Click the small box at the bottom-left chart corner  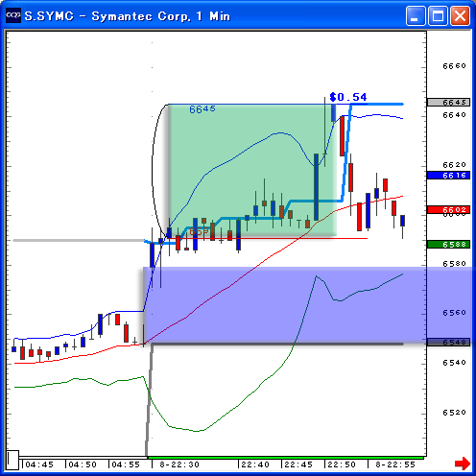(12, 460)
